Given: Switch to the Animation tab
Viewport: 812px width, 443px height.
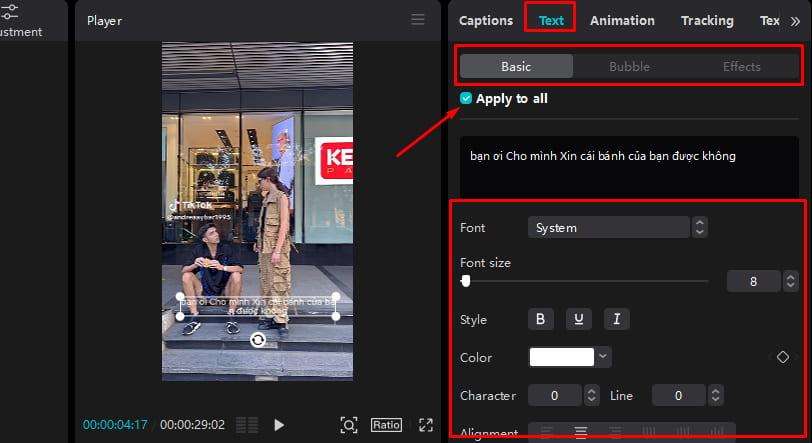Looking at the screenshot, I should tap(622, 21).
